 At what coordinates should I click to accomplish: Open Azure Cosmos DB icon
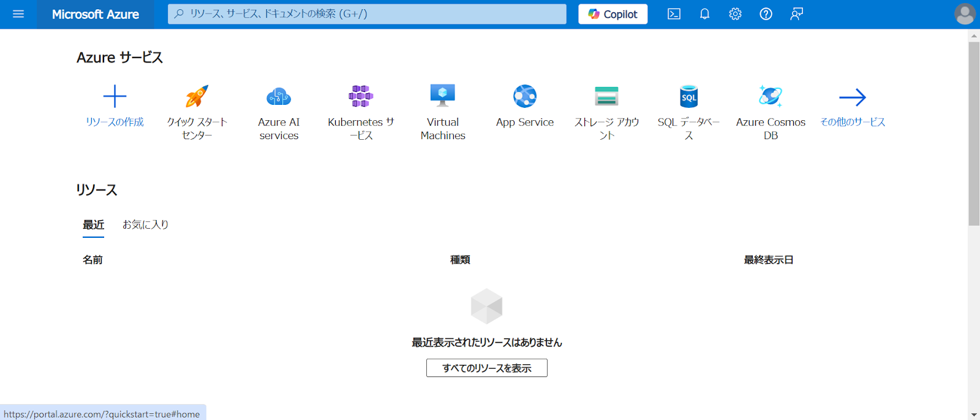771,96
